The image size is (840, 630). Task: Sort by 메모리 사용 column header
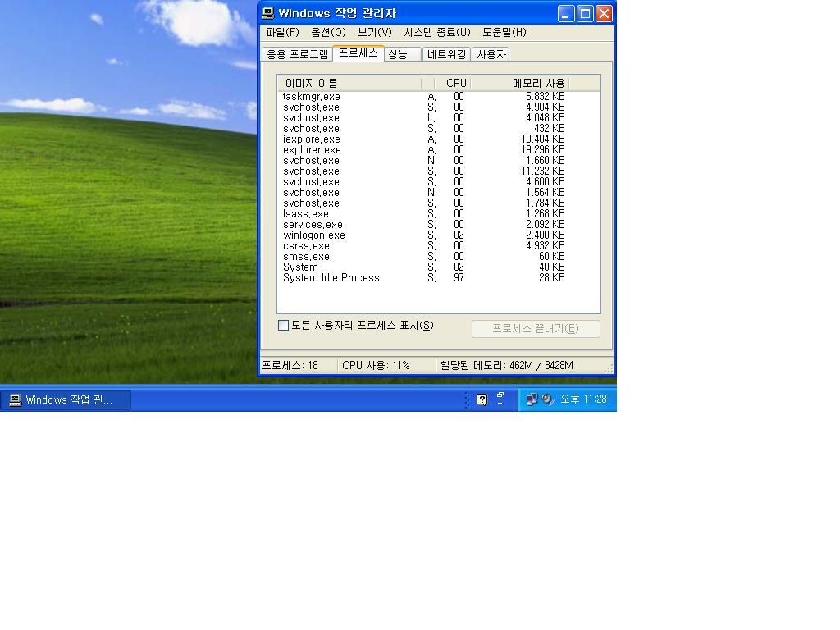(519, 83)
